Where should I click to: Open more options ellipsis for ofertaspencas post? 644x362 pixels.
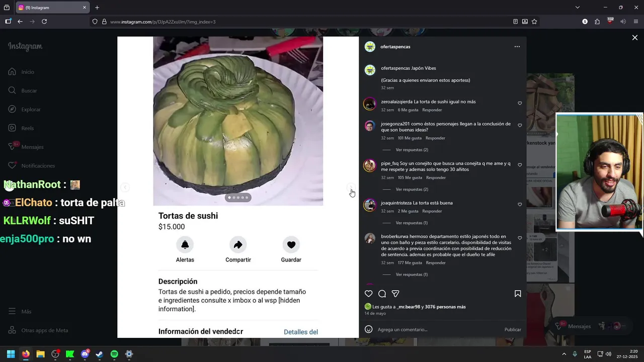click(517, 47)
